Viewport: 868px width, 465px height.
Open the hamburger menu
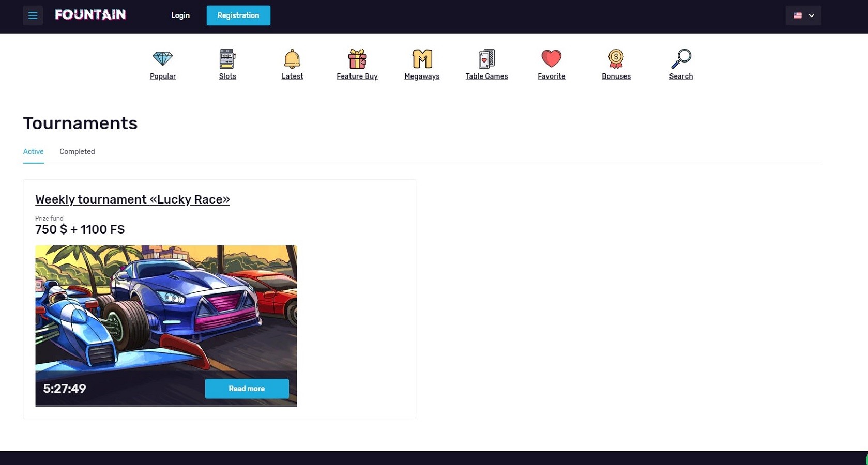33,16
